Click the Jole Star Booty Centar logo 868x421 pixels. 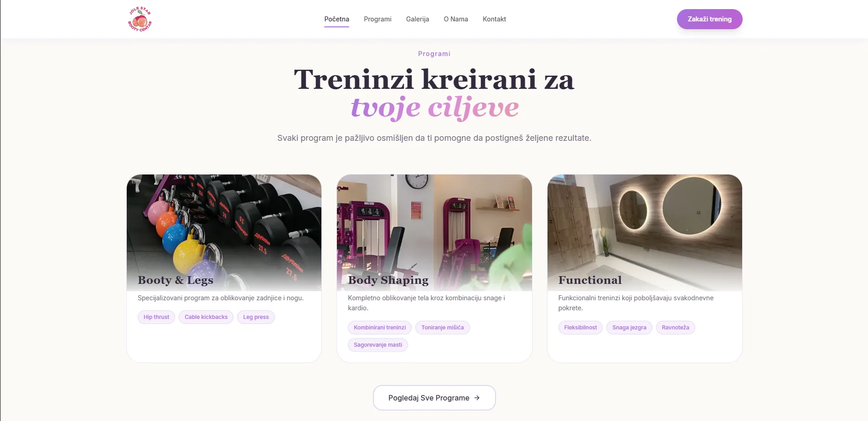tap(139, 19)
